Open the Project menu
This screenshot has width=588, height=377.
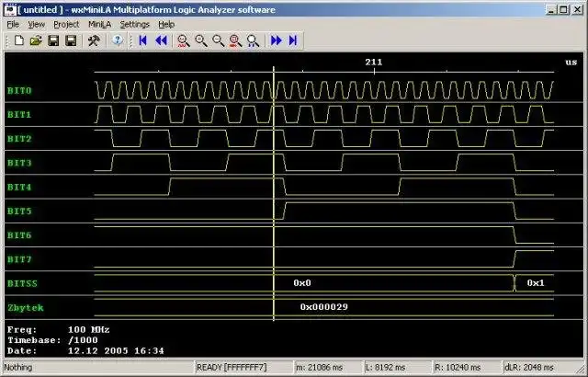coord(66,25)
